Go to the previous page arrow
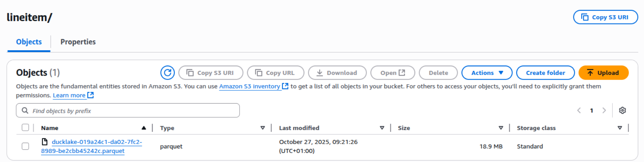The width and height of the screenshot is (644, 162). click(579, 110)
